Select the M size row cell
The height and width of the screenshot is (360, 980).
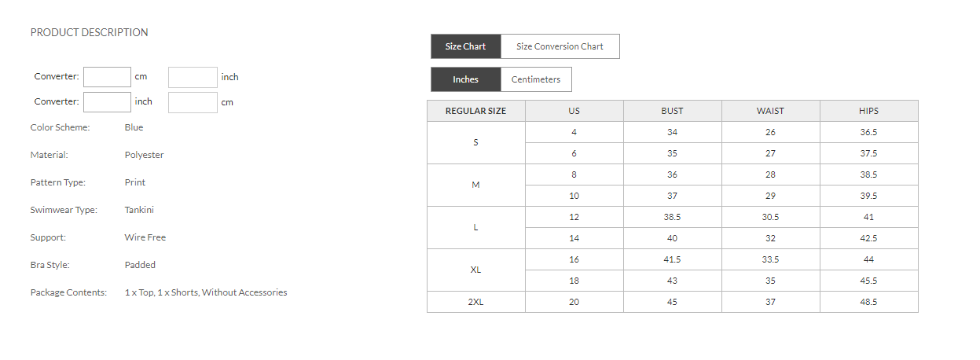(x=475, y=186)
